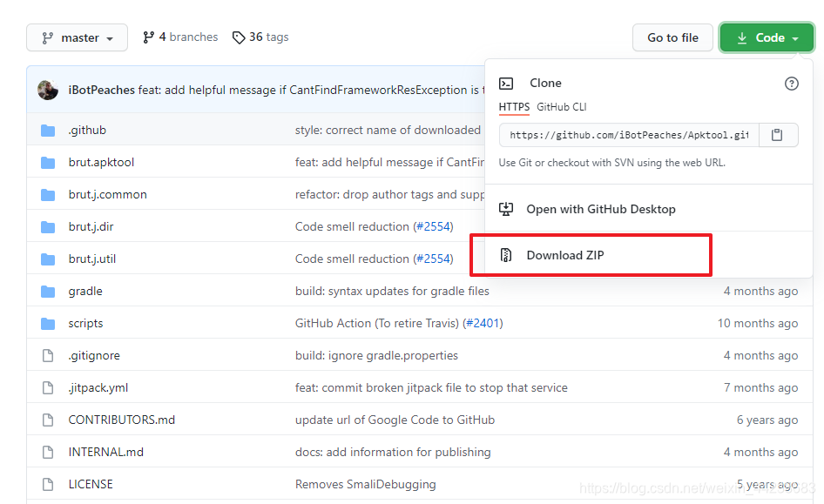
Task: Open #2554 link in brut.j.dir row
Action: [434, 227]
